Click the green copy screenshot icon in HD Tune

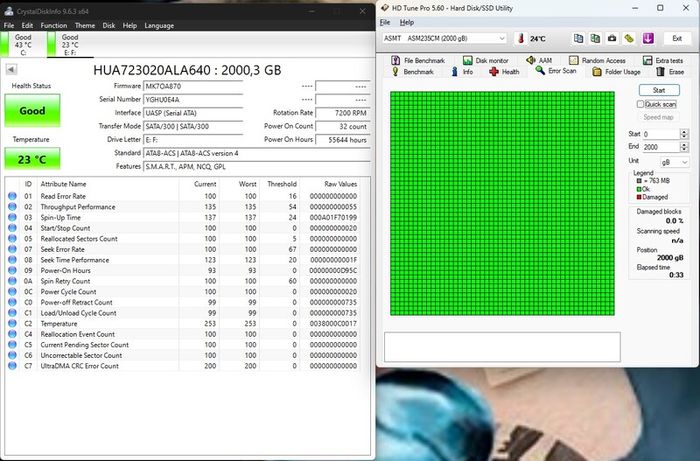(x=595, y=38)
